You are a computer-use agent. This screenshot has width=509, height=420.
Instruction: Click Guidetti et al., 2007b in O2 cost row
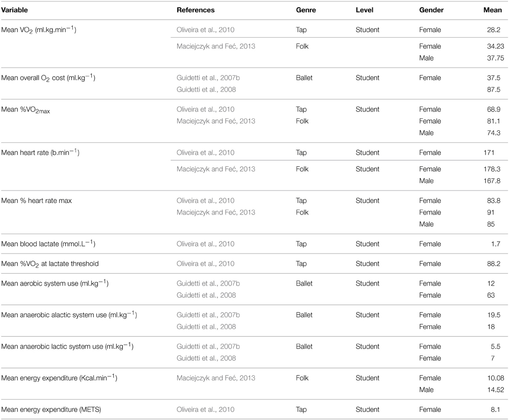[x=208, y=78]
